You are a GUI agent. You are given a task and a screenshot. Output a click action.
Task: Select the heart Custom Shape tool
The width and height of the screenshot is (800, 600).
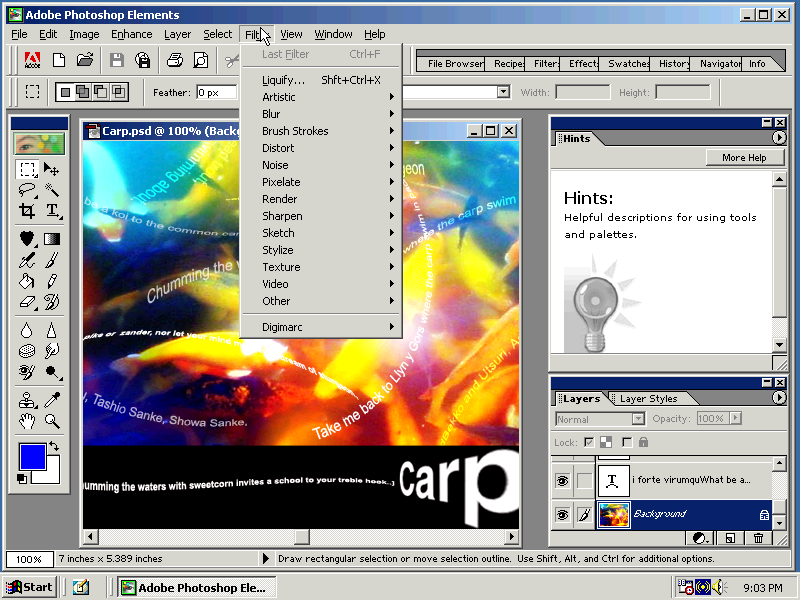click(27, 239)
